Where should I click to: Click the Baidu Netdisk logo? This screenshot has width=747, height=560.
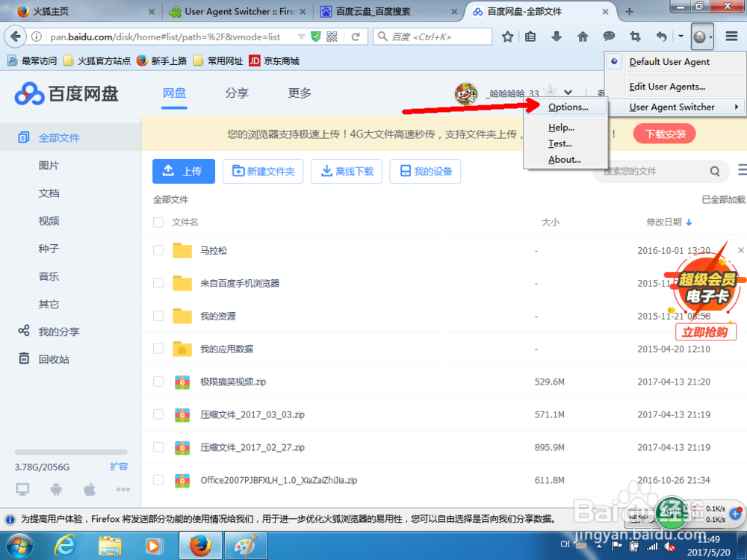66,93
